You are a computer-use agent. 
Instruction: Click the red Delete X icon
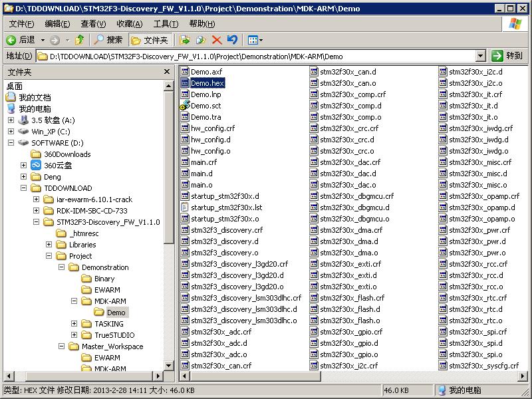217,40
